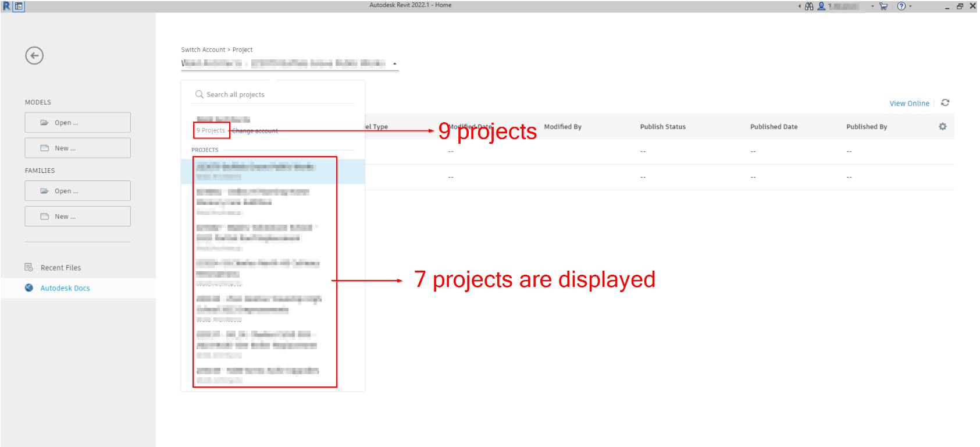
Task: Click the folder icon on Families Open
Action: (x=44, y=191)
